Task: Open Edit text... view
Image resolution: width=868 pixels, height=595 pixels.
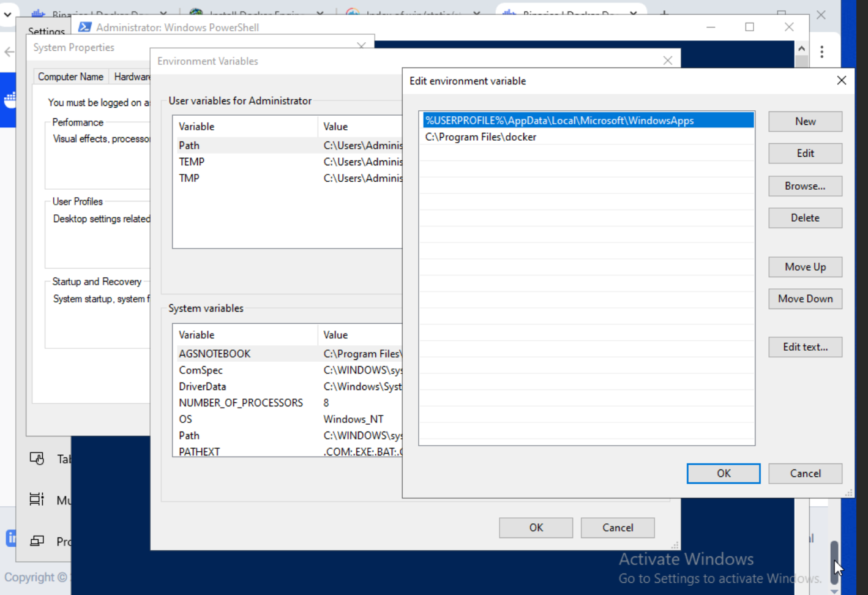Action: (805, 347)
